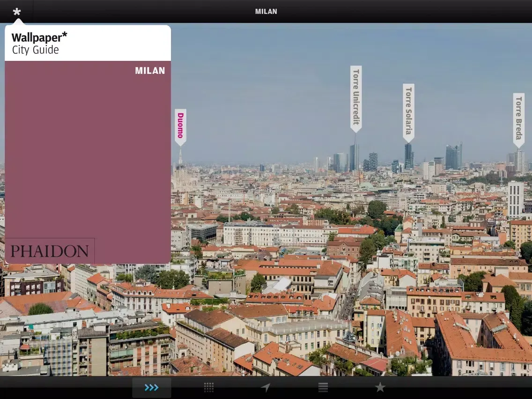
Task: Tap the asterisk icon in top bar
Action: [17, 12]
